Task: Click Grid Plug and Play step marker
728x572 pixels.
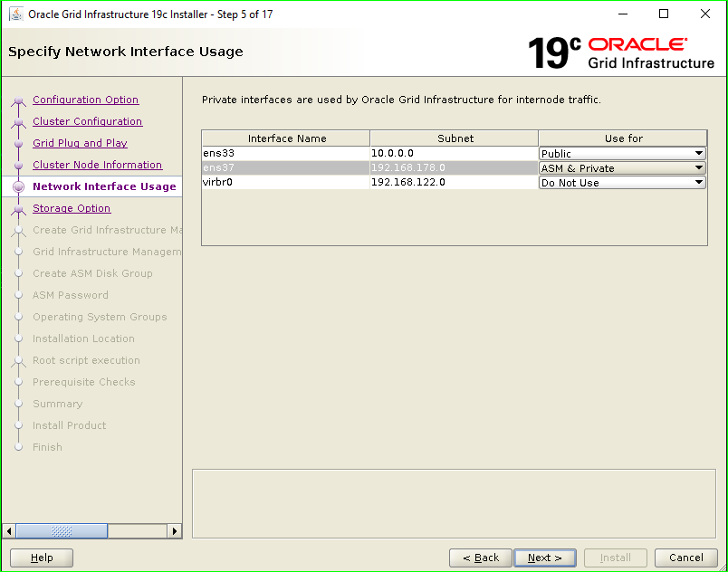Action: pos(19,144)
